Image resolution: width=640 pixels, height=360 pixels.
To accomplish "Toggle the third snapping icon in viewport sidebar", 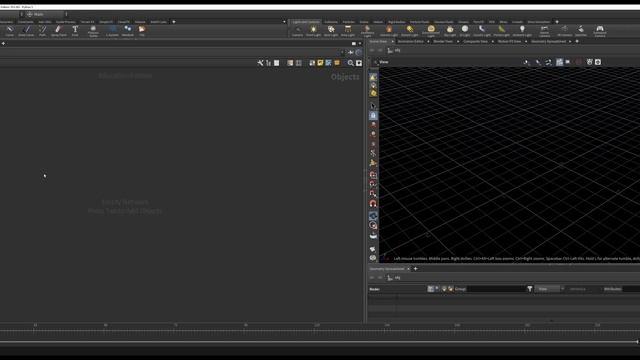I will 373,193.
